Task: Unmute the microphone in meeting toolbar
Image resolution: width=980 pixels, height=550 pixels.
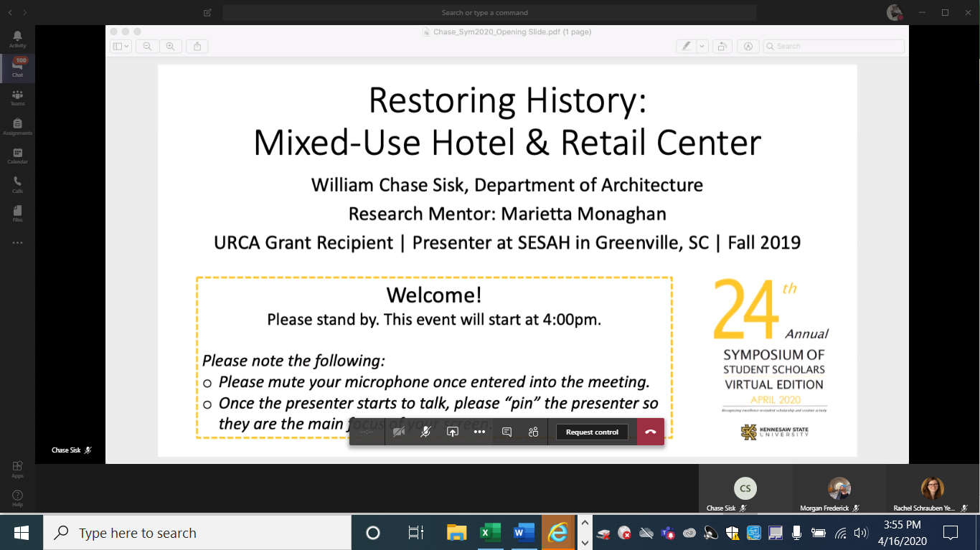Action: [425, 432]
